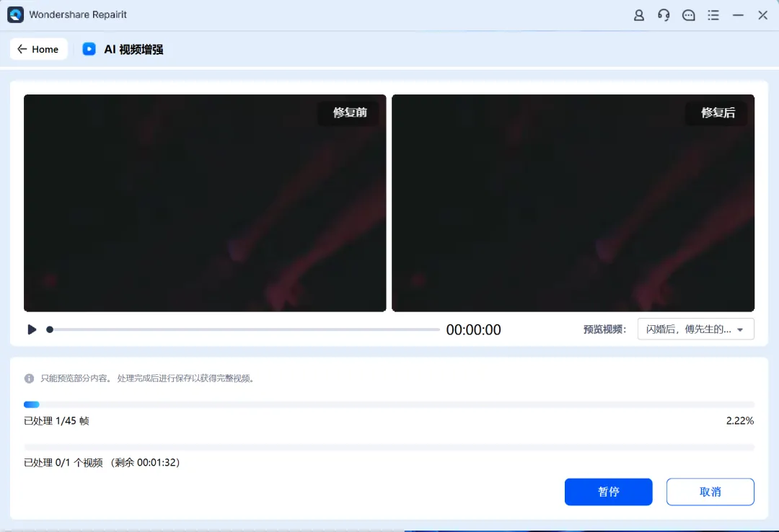Click the 修复前 preview video panel

pyautogui.click(x=205, y=203)
